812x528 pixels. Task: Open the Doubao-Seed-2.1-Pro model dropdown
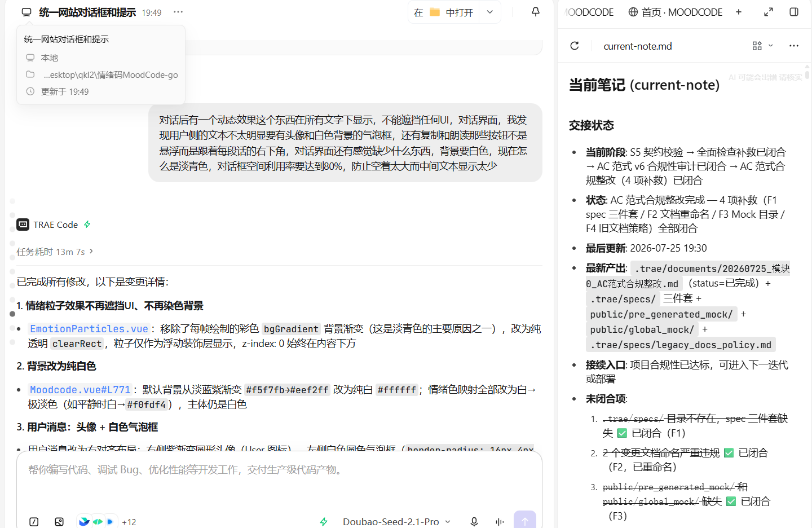(x=397, y=522)
